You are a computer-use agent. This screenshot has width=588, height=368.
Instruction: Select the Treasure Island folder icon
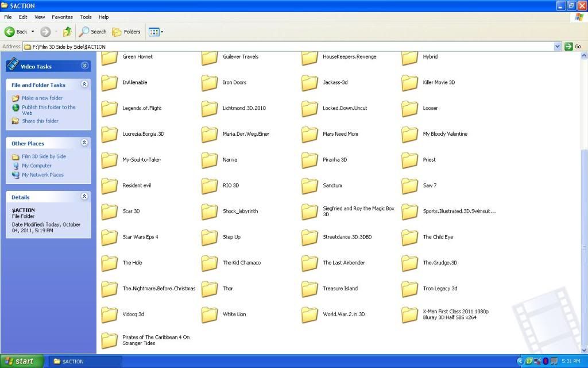pyautogui.click(x=310, y=289)
